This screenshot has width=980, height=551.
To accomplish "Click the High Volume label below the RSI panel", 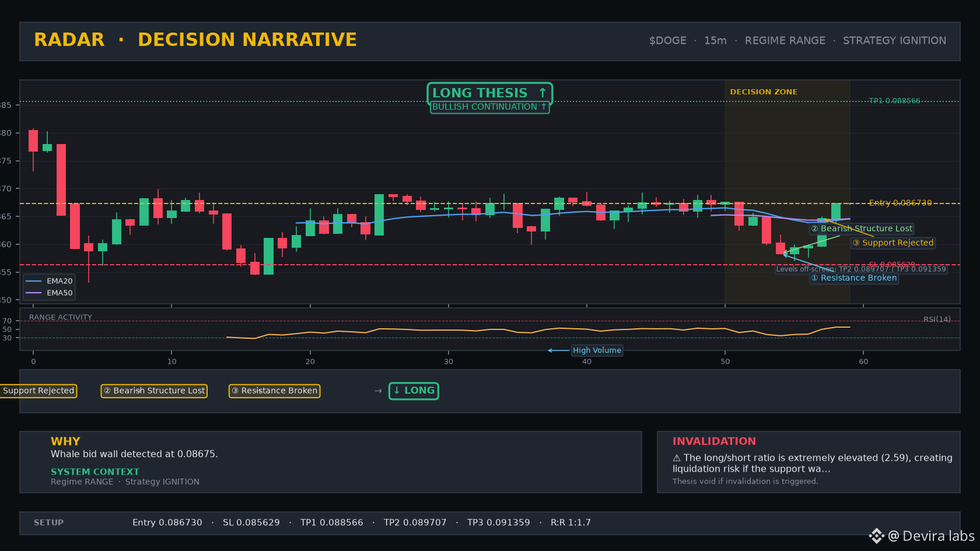I will [597, 350].
